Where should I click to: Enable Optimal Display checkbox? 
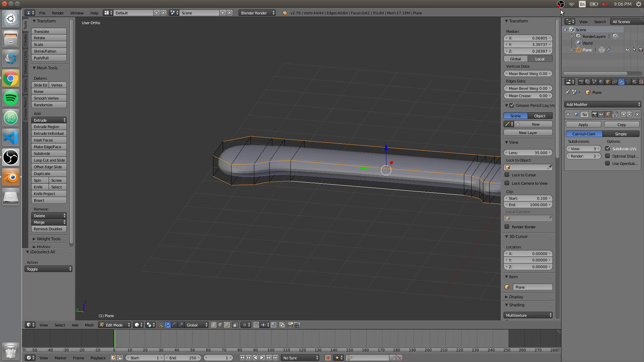[x=607, y=156]
